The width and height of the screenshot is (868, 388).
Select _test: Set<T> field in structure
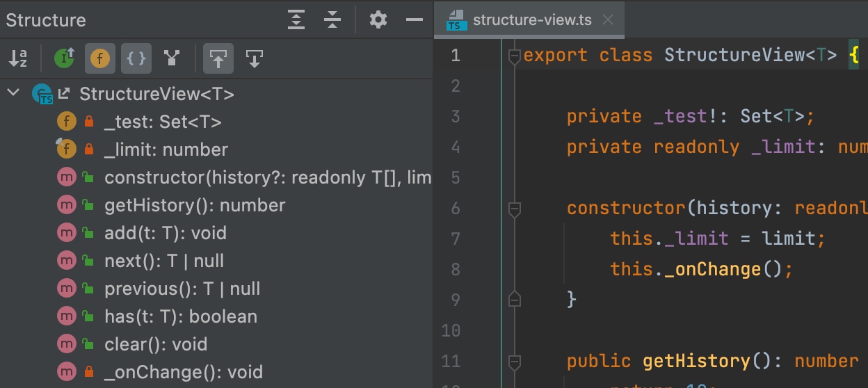[x=163, y=122]
